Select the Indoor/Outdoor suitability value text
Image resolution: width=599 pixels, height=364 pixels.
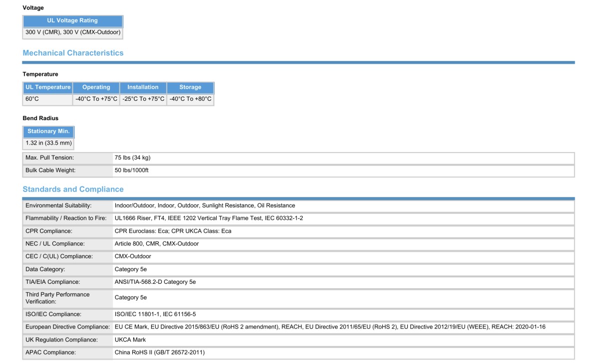click(x=205, y=205)
